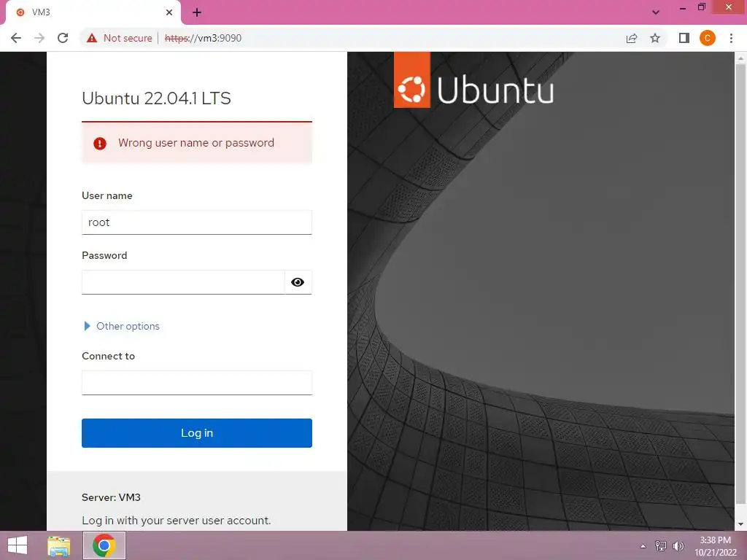Click 'Log in with your server user account' text
Viewport: 747px width, 560px height.
point(177,521)
